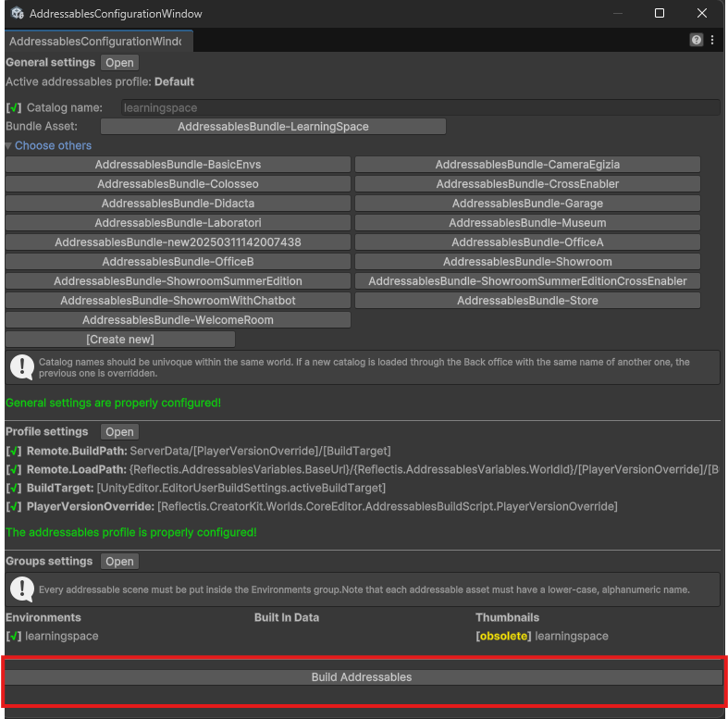
Task: Collapse the Choose others foldout
Action: click(9, 145)
